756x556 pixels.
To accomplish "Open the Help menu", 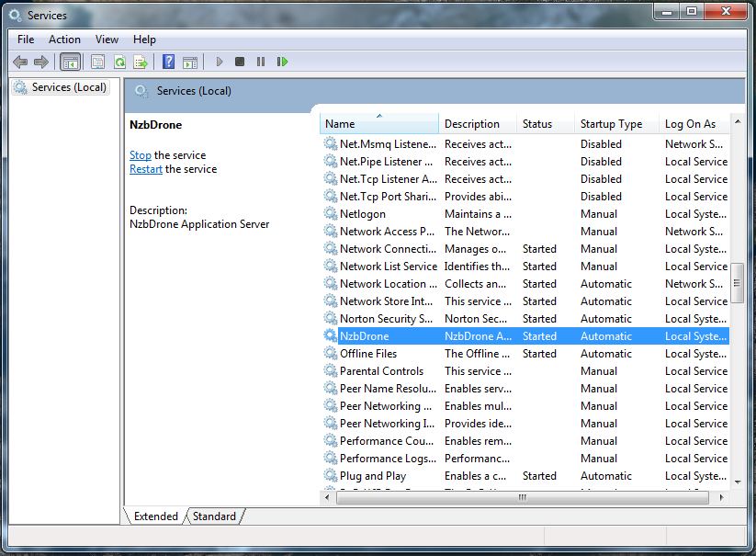I will [x=144, y=40].
